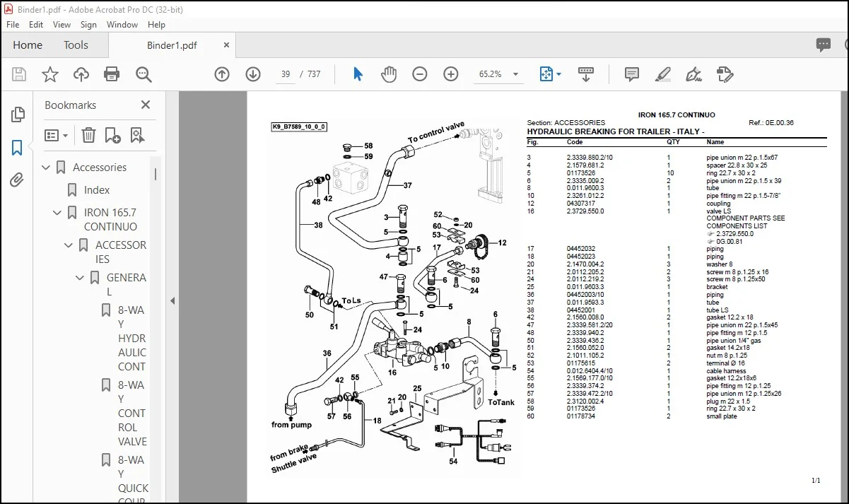This screenshot has height=504, width=849.
Task: Collapse the IRON 165.7 CONTINUO bookmark
Action: point(57,213)
